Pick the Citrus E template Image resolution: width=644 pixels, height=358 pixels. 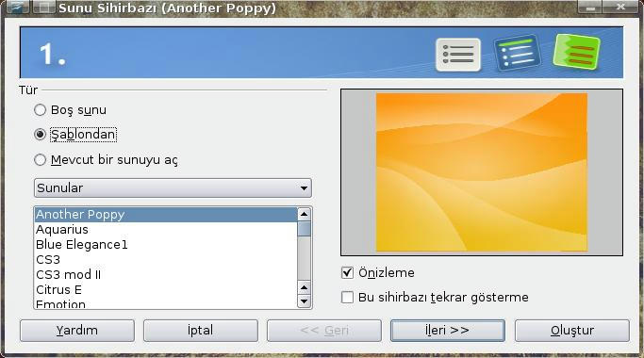click(x=166, y=290)
